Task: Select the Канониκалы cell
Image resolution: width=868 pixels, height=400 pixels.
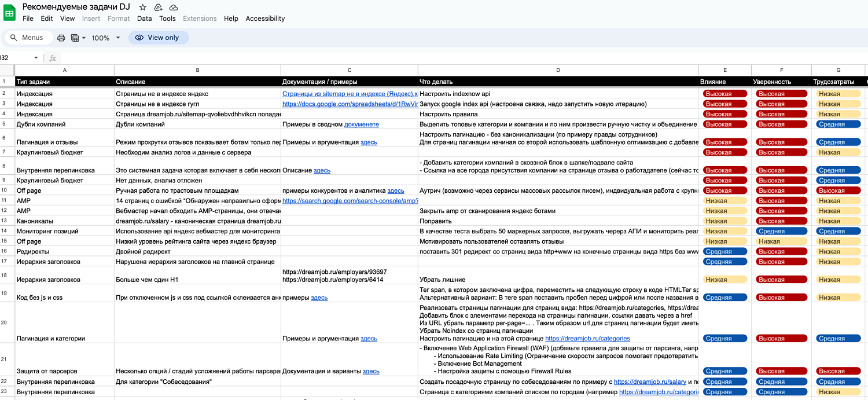Action: [x=64, y=221]
